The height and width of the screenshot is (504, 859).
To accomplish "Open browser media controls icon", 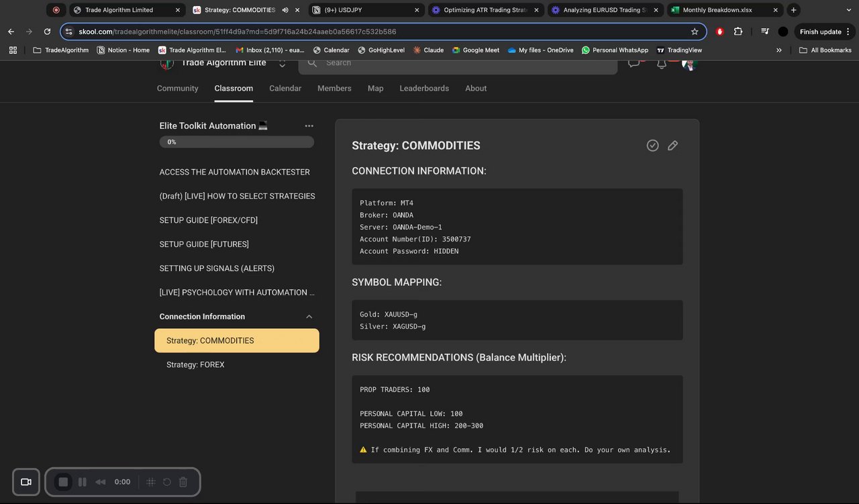I will [764, 32].
